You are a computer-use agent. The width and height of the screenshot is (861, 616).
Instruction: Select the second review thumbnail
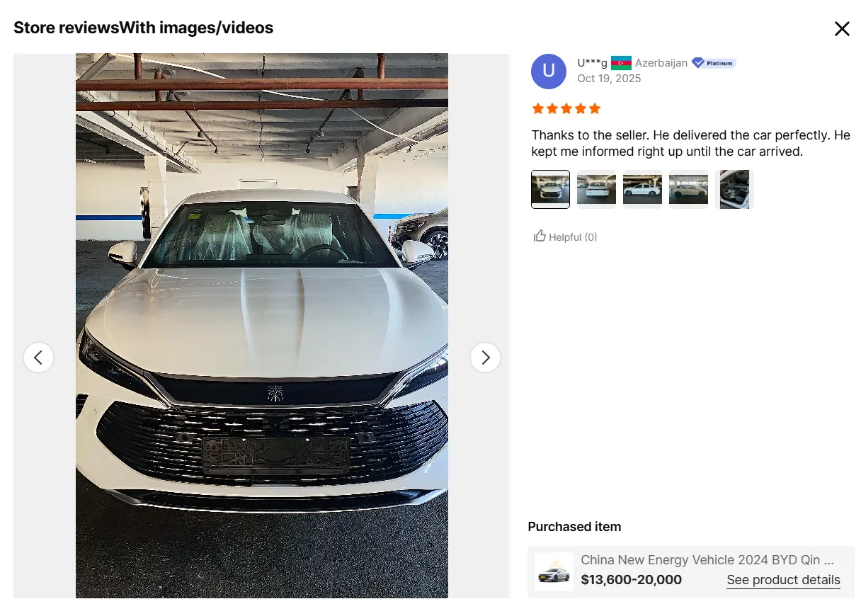click(x=596, y=189)
